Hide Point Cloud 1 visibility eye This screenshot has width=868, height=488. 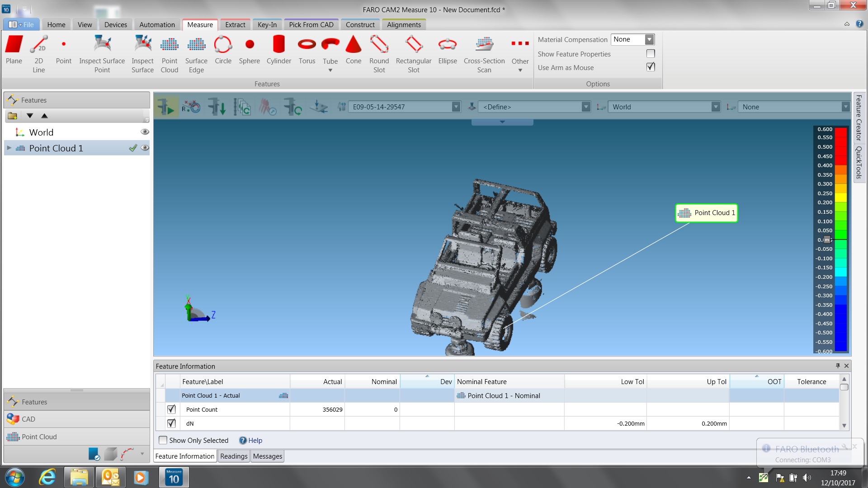pos(145,148)
